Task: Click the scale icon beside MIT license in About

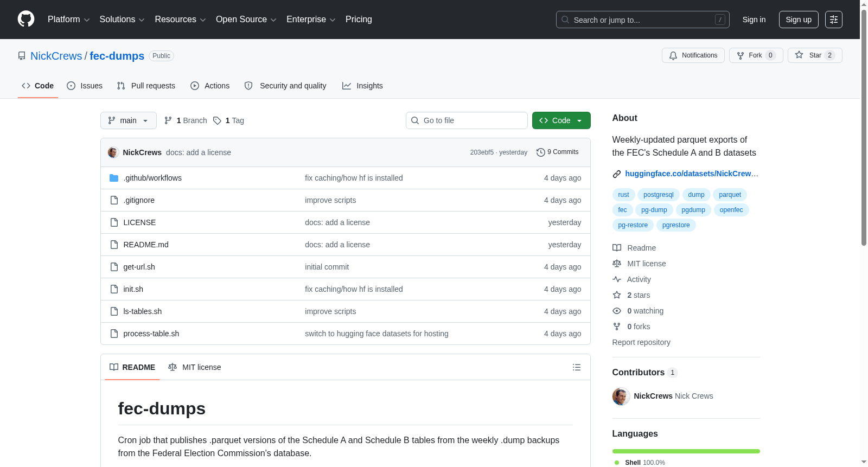Action: pos(617,264)
